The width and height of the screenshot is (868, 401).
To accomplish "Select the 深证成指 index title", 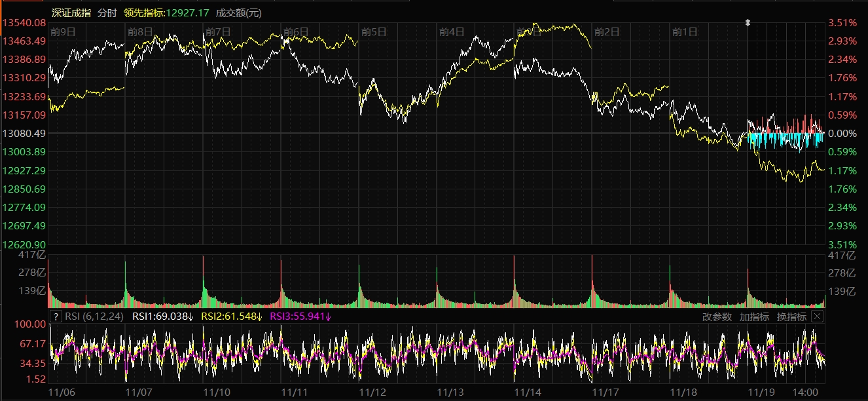I will pos(71,12).
